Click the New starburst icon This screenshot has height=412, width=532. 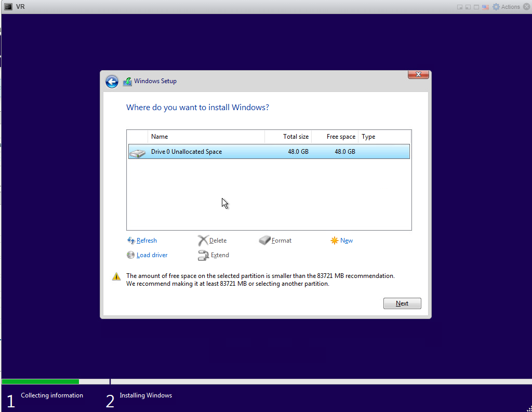[334, 241]
